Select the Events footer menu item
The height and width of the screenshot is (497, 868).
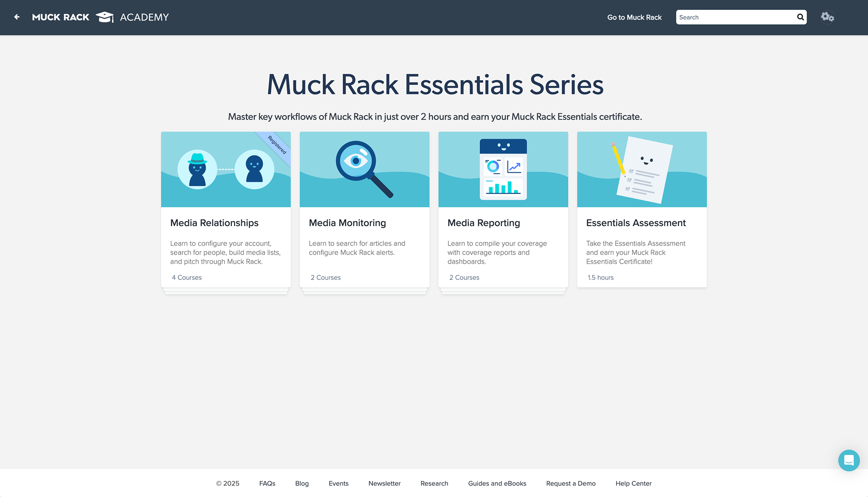pyautogui.click(x=338, y=483)
